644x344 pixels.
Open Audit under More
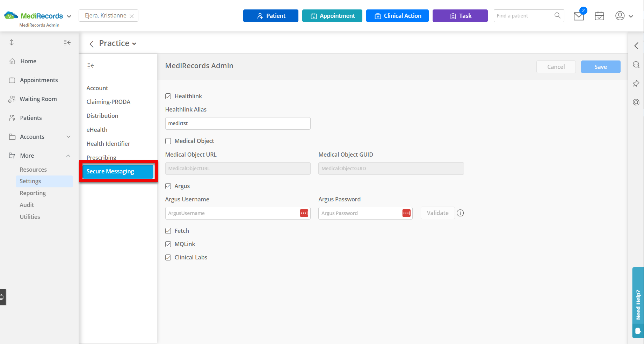pos(27,205)
